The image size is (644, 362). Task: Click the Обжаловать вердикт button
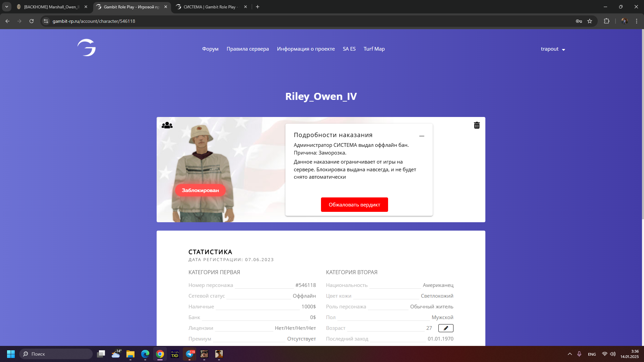coord(354,204)
